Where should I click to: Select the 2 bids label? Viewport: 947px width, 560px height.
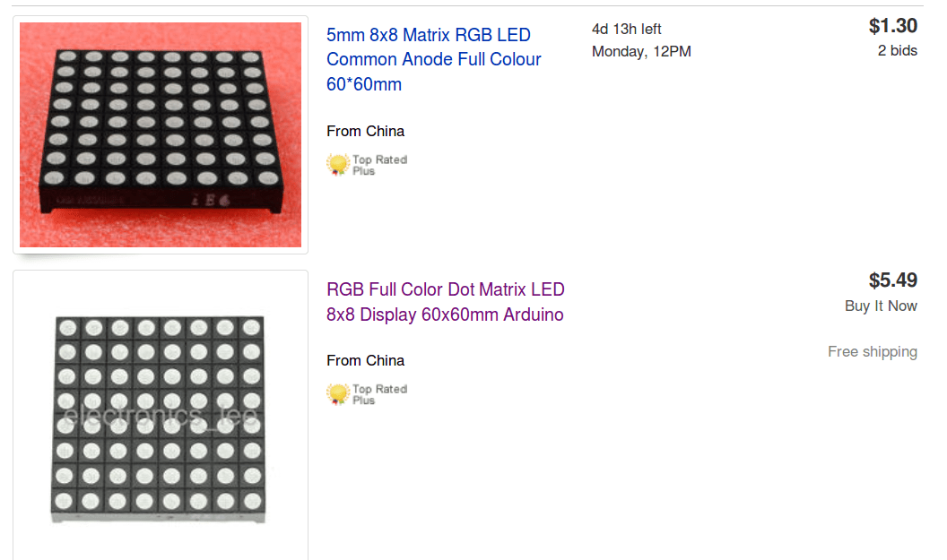[x=897, y=51]
